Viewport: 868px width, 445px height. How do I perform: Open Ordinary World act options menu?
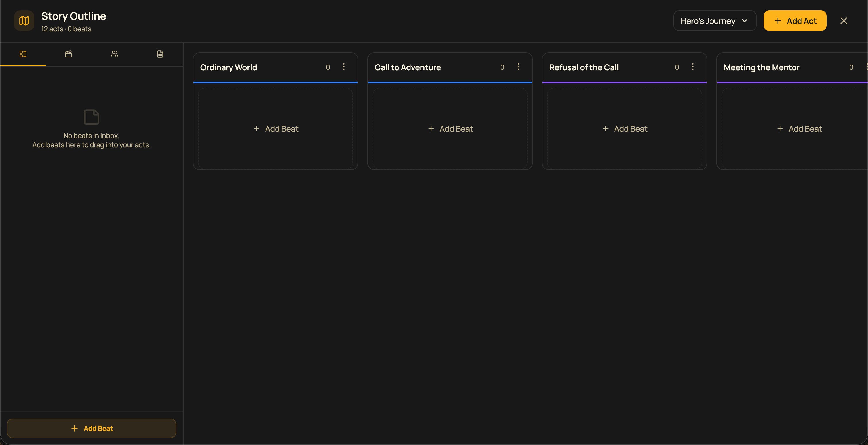[x=344, y=67]
